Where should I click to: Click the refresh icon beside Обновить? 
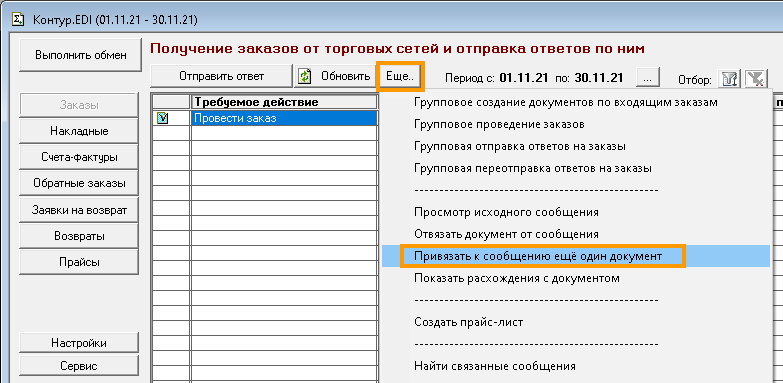pos(305,76)
